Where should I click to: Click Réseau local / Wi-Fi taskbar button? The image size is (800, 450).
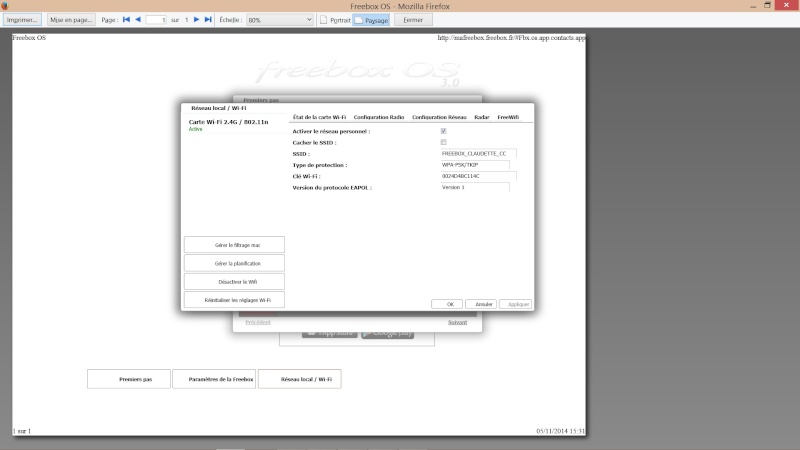click(299, 379)
